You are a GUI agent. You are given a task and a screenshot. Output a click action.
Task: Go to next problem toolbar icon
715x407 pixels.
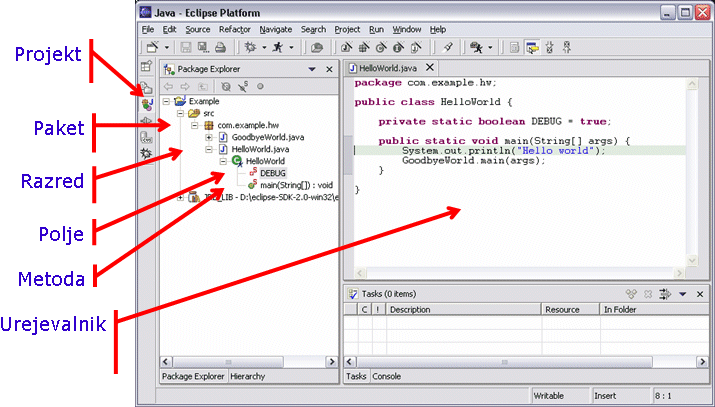(550, 47)
